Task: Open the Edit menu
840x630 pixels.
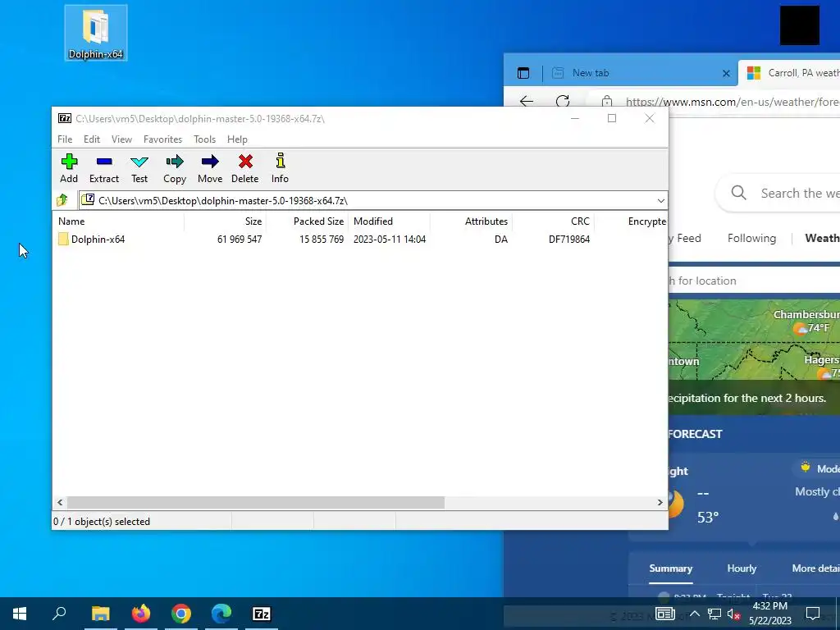Action: pos(92,139)
